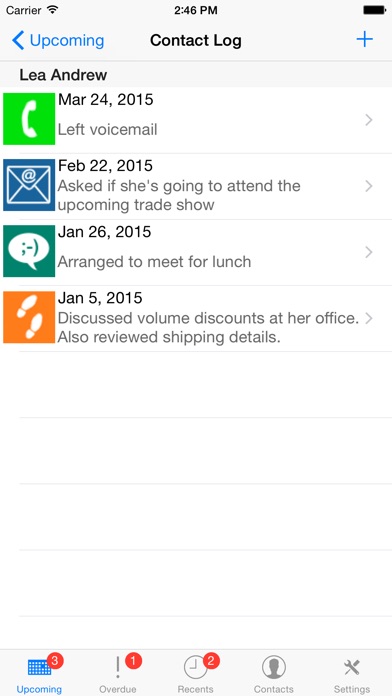
Task: Add a new log entry with plus
Action: pyautogui.click(x=364, y=40)
